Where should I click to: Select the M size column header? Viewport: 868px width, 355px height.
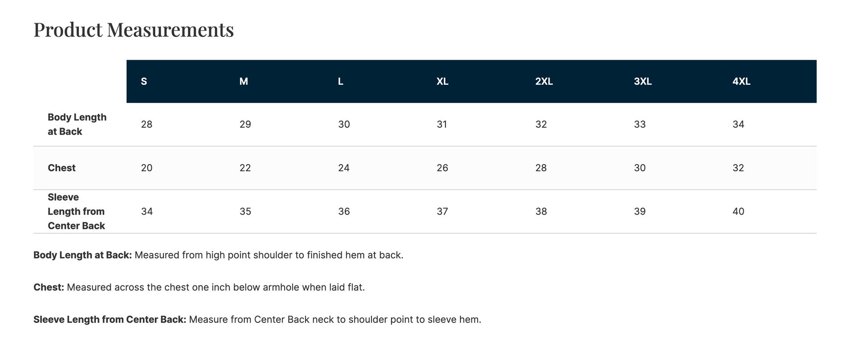(244, 82)
